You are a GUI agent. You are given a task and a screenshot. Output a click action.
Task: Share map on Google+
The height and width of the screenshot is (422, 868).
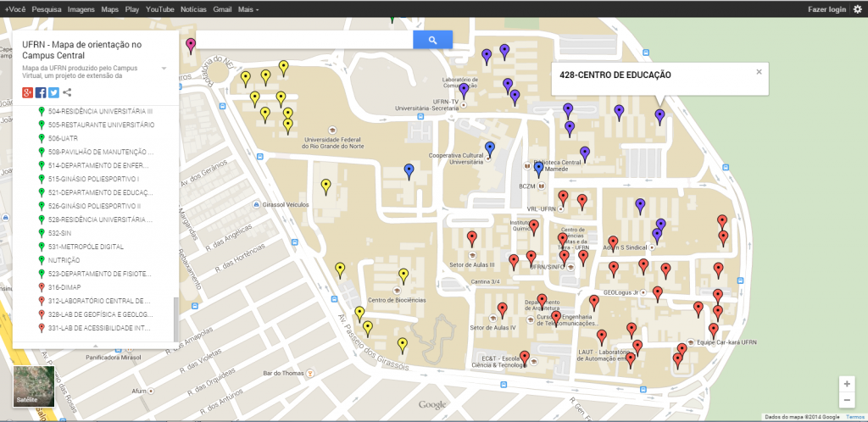pyautogui.click(x=28, y=92)
